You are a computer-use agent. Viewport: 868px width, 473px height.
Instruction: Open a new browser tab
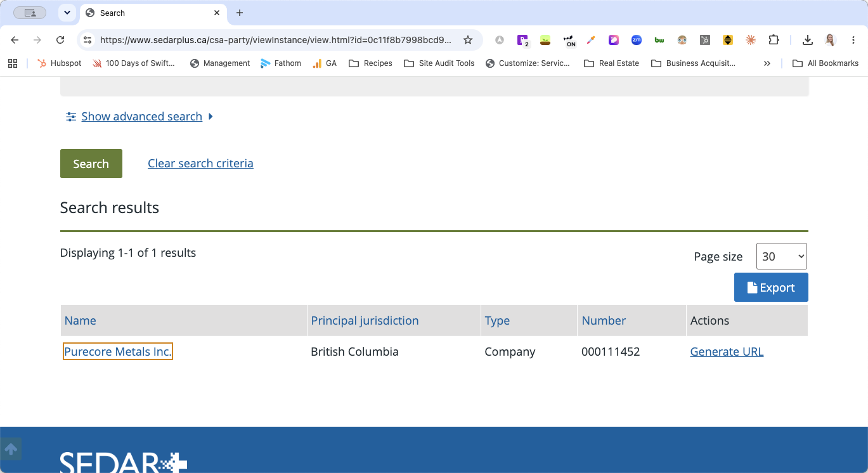[x=239, y=13]
